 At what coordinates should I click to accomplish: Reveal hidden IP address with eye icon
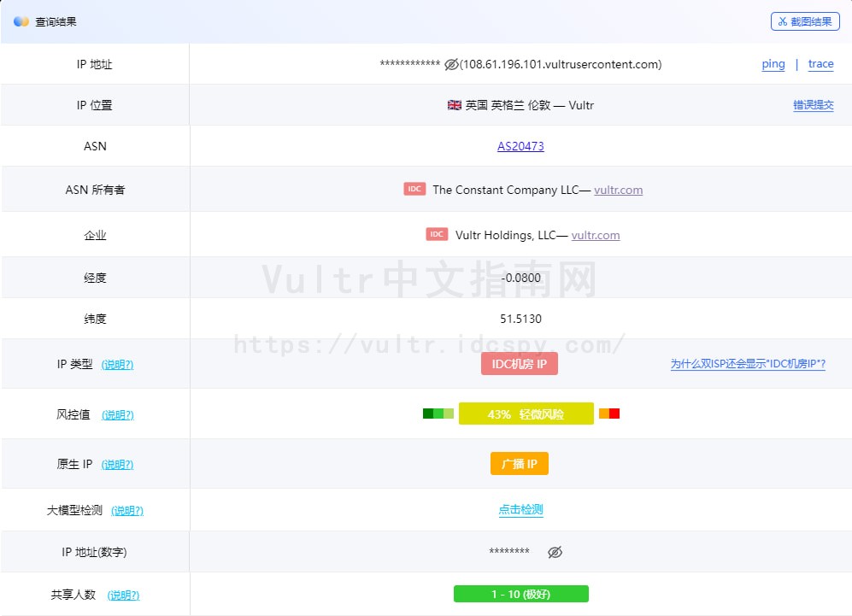click(451, 65)
